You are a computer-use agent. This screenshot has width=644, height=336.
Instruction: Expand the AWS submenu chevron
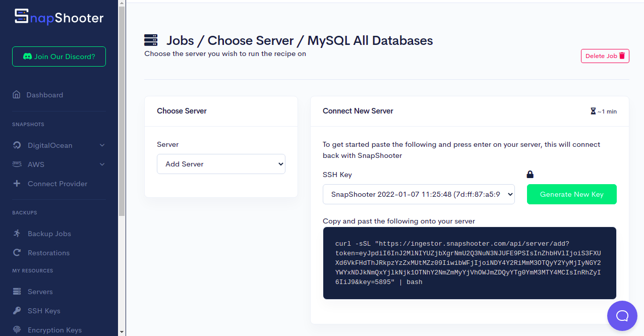[102, 164]
